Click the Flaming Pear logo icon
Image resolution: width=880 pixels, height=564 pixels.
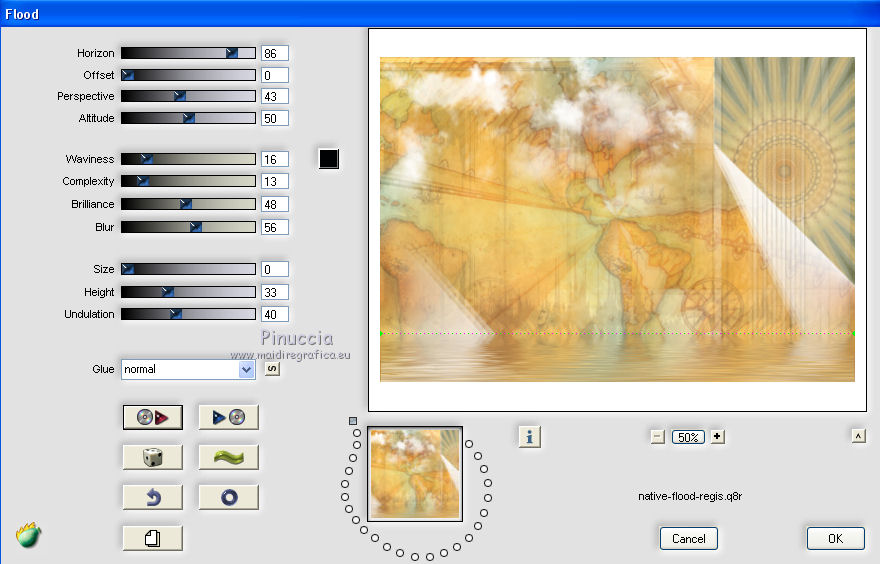click(x=29, y=535)
